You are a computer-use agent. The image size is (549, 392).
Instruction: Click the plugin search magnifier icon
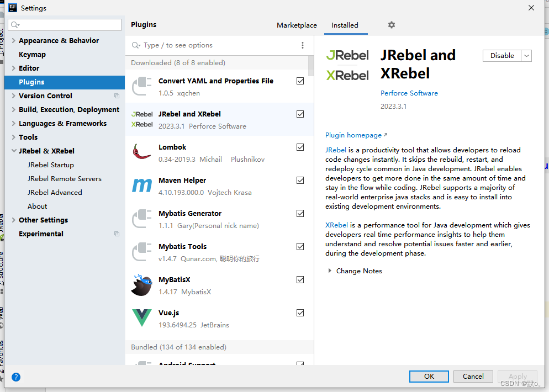coord(136,45)
